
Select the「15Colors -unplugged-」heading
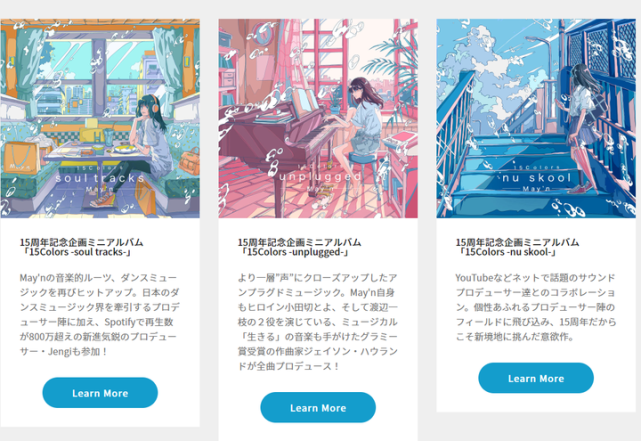(299, 247)
